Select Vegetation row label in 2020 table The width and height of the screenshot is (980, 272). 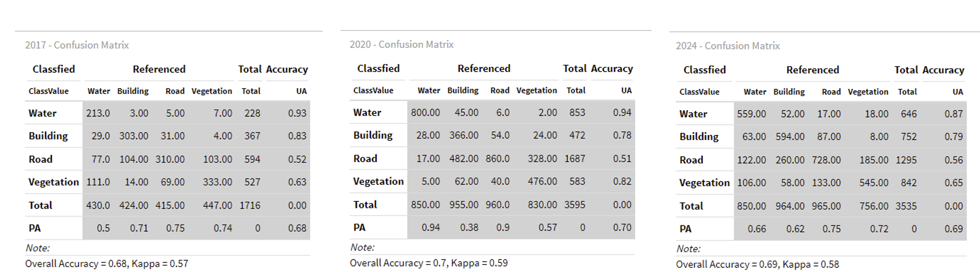coord(378,181)
